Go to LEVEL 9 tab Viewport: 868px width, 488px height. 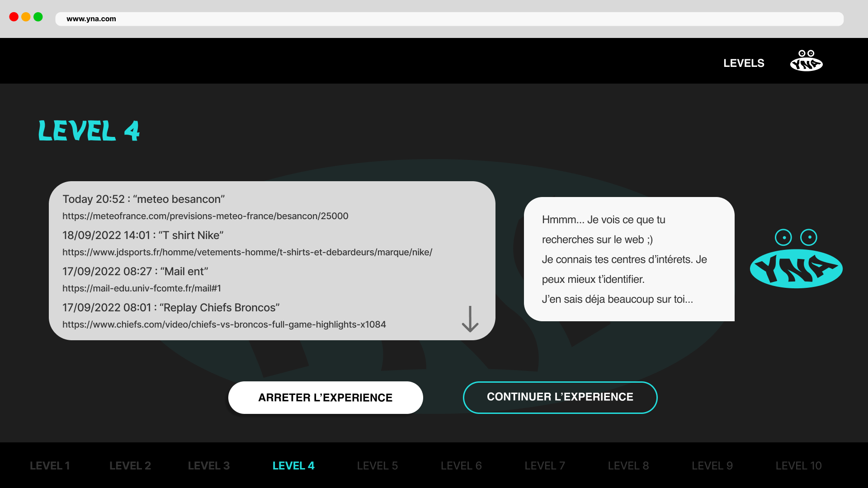pyautogui.click(x=712, y=465)
